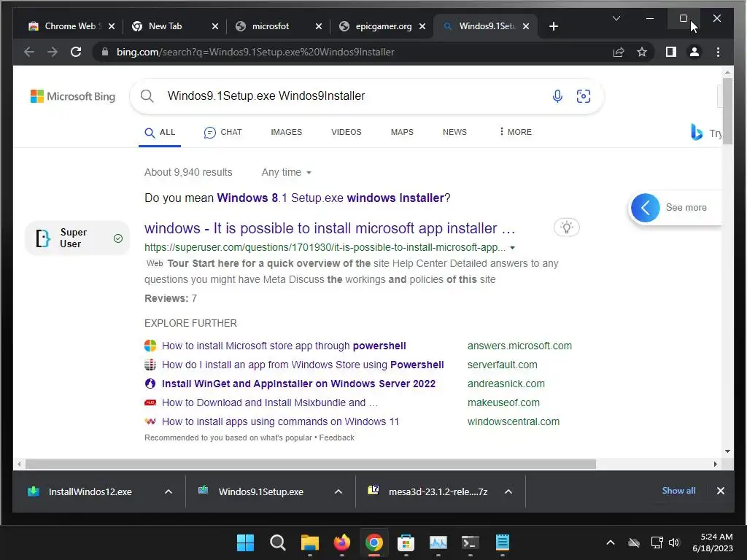The width and height of the screenshot is (747, 560).
Task: Close the epicgamer.org tab
Action: click(x=422, y=26)
